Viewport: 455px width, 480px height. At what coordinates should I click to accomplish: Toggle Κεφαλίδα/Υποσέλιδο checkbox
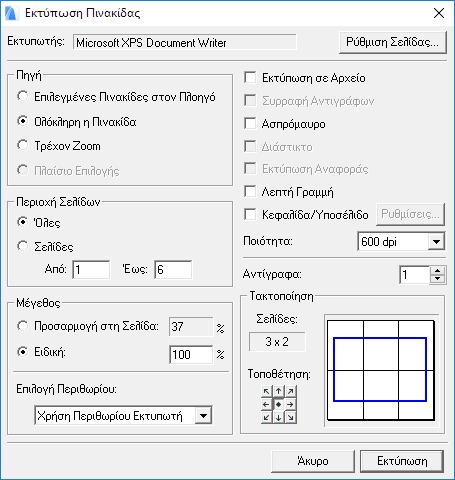pos(250,214)
